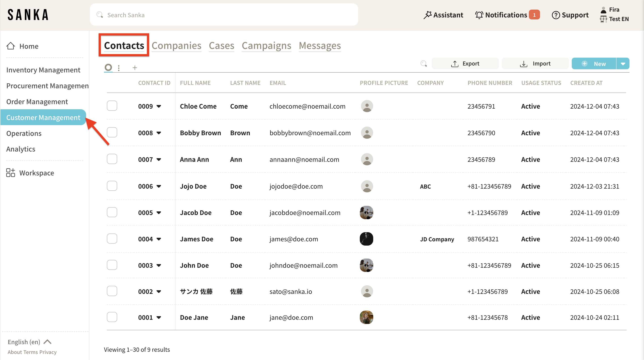Check the box for Chloe Come
The width and height of the screenshot is (644, 360).
click(x=112, y=106)
